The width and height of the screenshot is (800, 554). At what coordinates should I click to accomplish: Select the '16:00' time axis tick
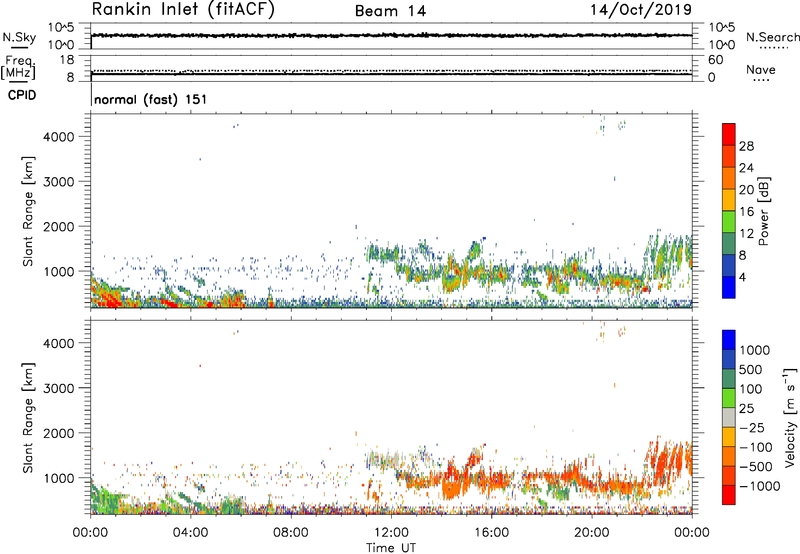coord(491,533)
